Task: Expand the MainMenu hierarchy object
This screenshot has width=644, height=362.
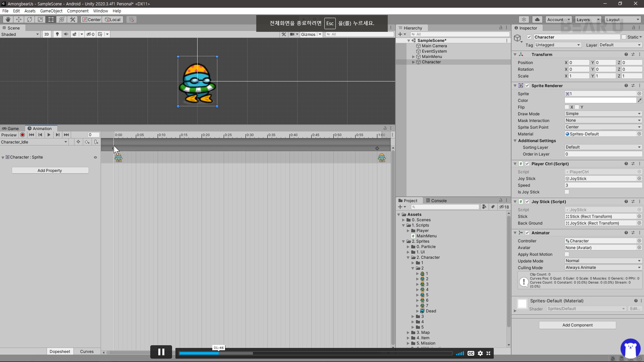Action: coord(414,57)
